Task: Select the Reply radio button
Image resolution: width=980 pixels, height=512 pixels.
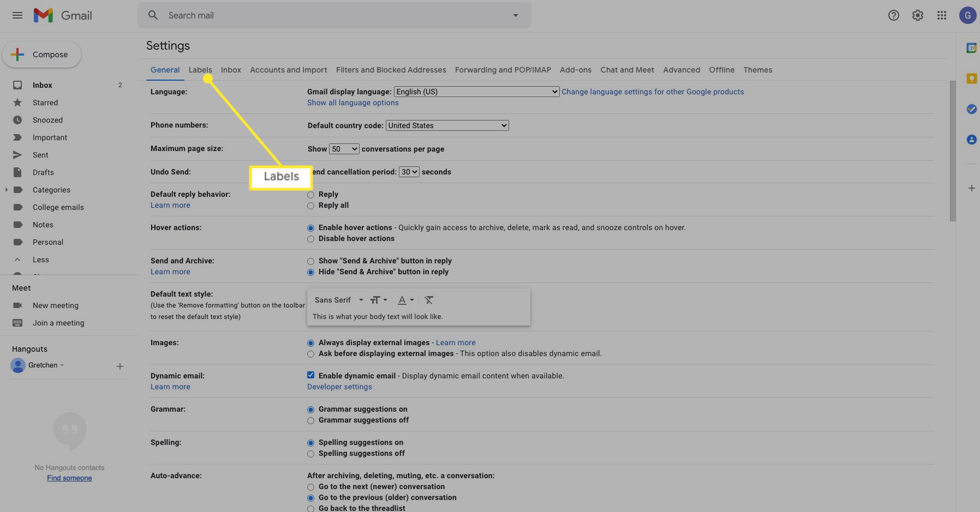Action: 310,195
